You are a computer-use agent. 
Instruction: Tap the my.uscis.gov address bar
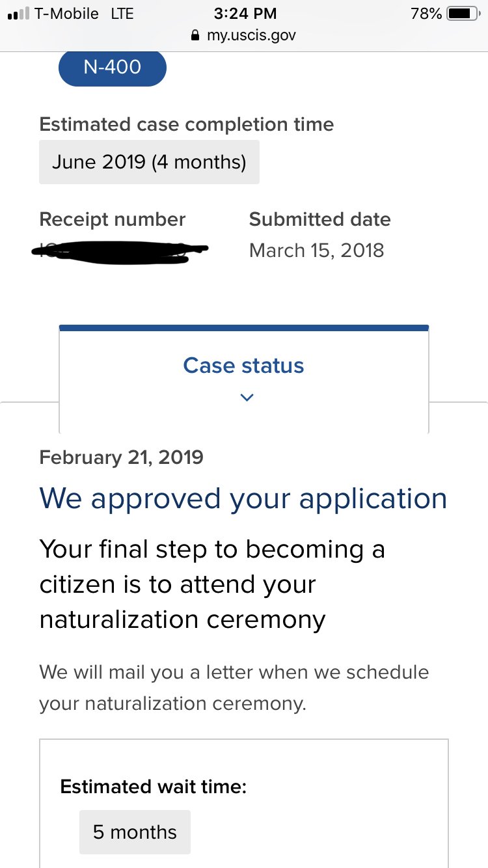coord(244,35)
